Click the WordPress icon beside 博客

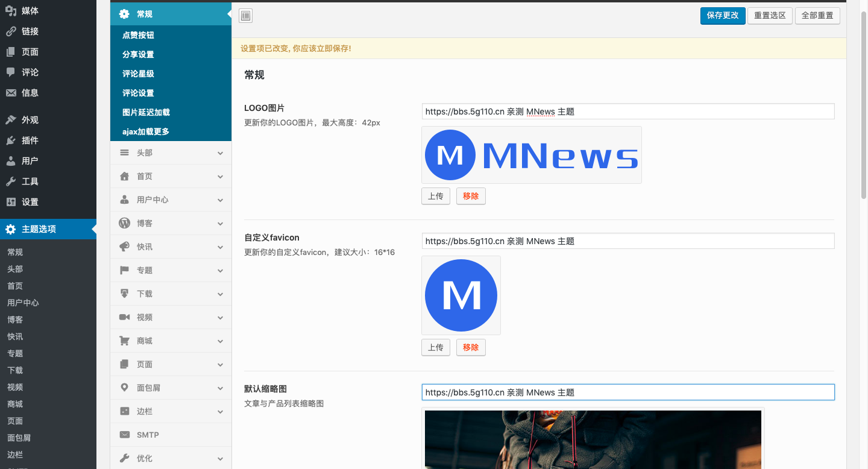(125, 223)
